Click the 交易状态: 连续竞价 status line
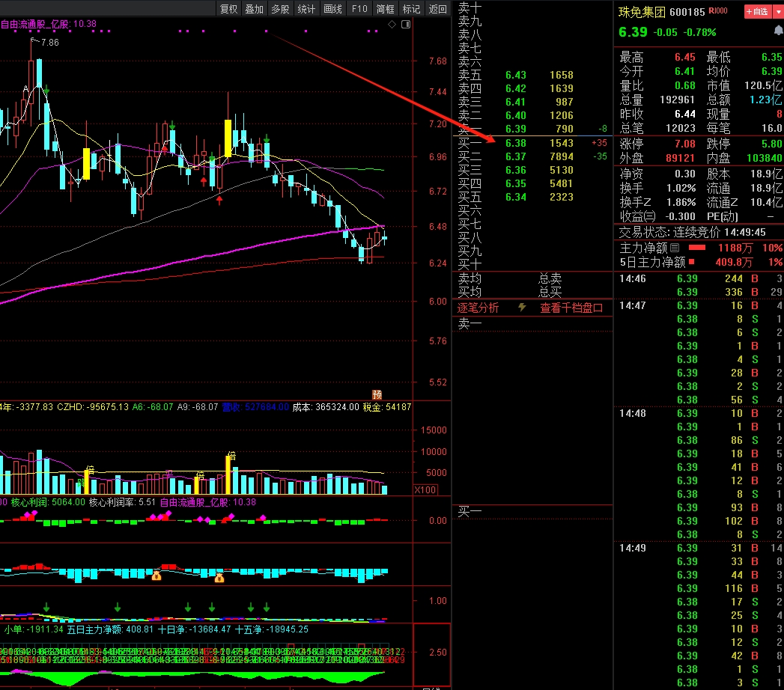Viewport: 784px width, 690px height. coord(693,232)
